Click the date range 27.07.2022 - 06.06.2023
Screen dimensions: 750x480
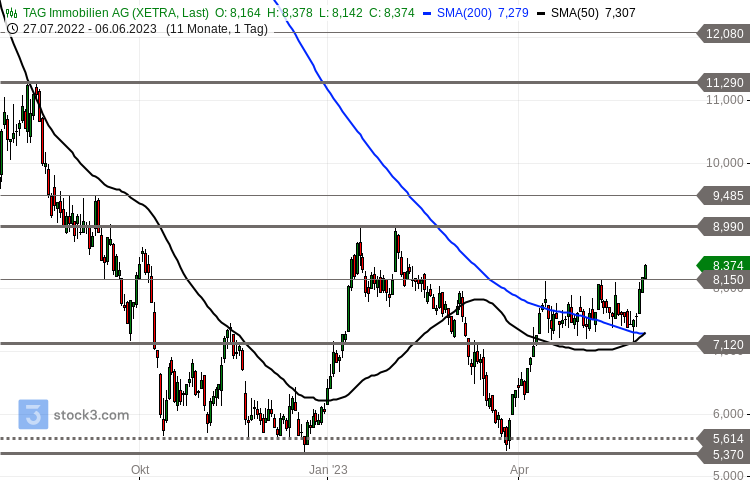[90, 29]
